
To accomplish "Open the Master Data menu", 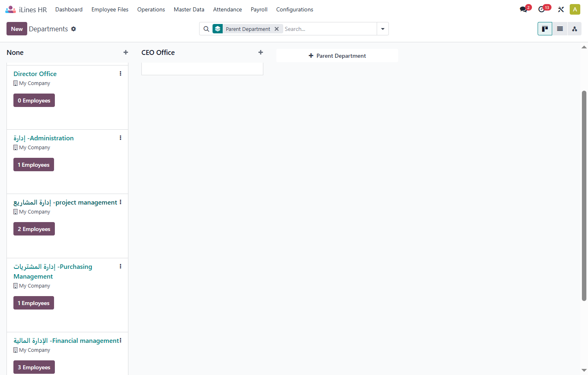I will coord(189,9).
